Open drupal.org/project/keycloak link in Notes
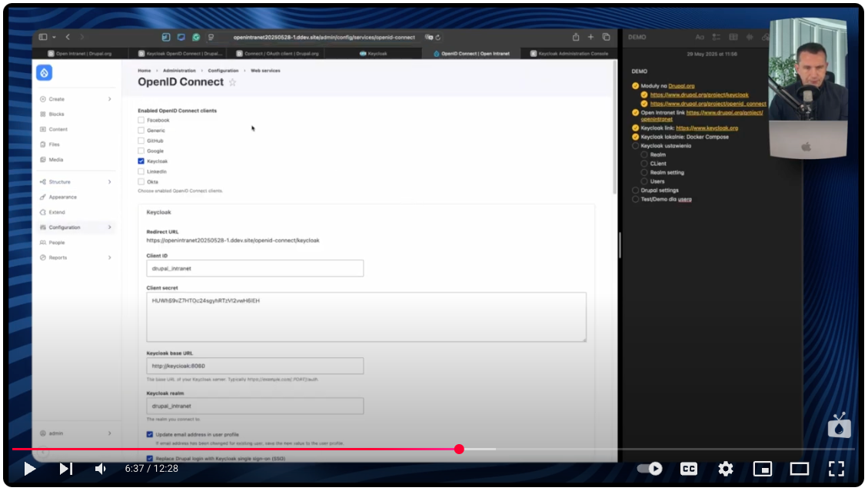Image resolution: width=868 pixels, height=491 pixels. click(x=699, y=95)
